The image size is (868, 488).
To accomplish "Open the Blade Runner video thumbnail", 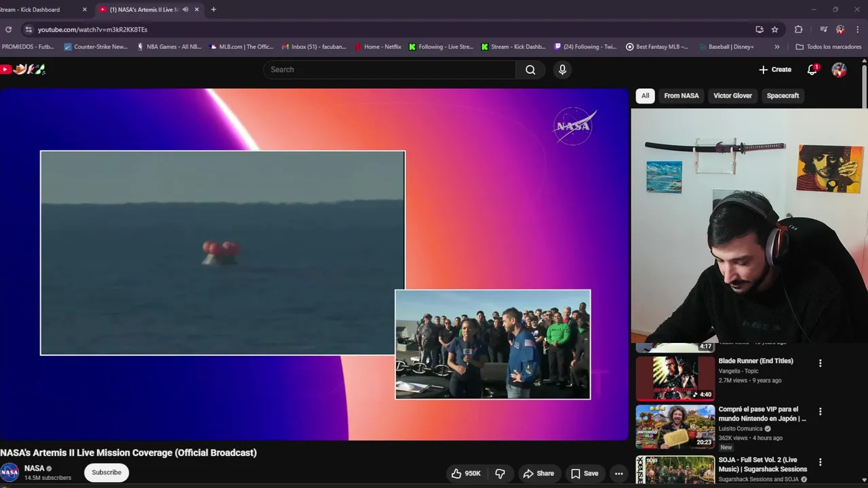I will (675, 378).
